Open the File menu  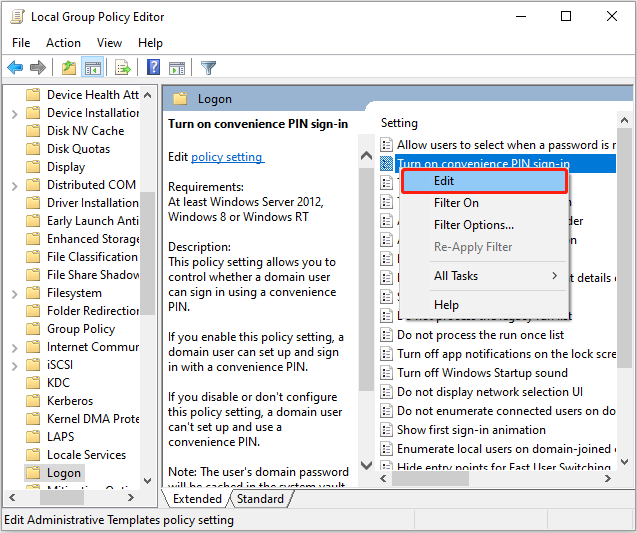coord(21,43)
